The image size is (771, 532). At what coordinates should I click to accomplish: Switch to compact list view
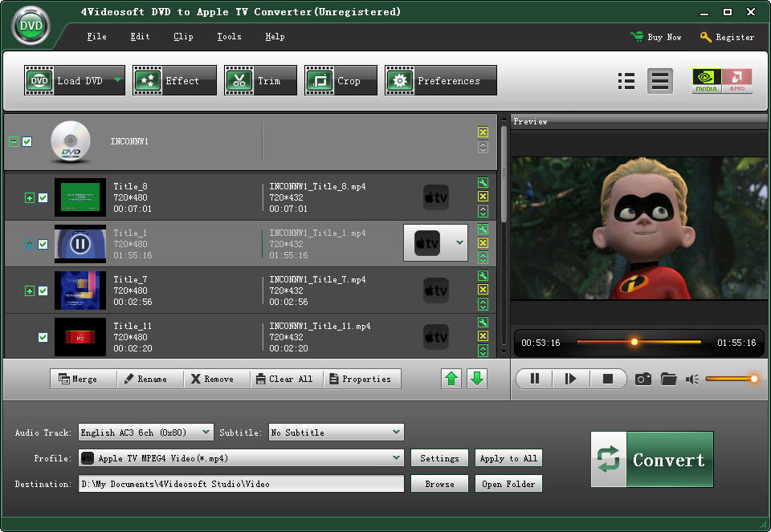click(x=626, y=81)
